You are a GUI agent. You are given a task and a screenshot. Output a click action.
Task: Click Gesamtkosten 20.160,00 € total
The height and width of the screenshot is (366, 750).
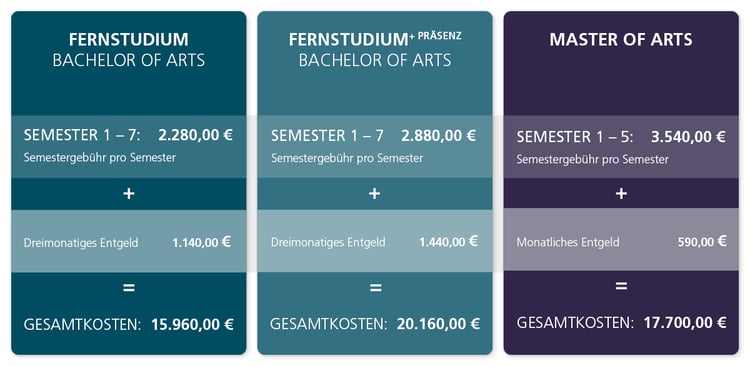point(375,324)
